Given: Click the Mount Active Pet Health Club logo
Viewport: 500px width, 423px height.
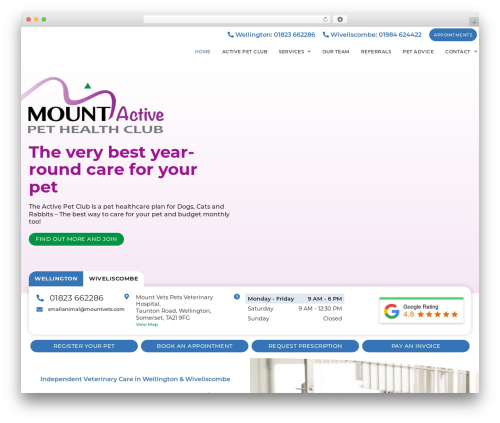Looking at the screenshot, I should (94, 105).
